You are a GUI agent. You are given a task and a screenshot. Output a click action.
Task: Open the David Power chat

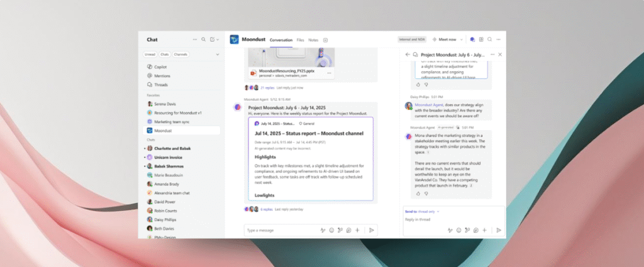pos(182,202)
